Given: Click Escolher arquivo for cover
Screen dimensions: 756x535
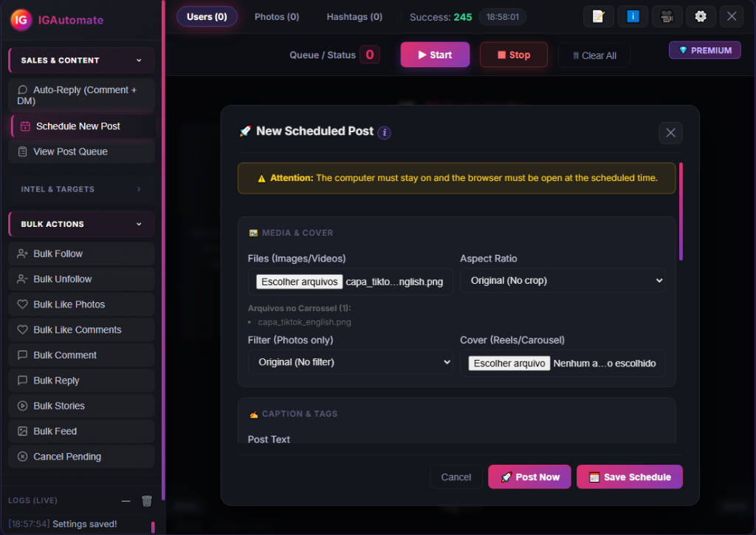Looking at the screenshot, I should pyautogui.click(x=509, y=364).
